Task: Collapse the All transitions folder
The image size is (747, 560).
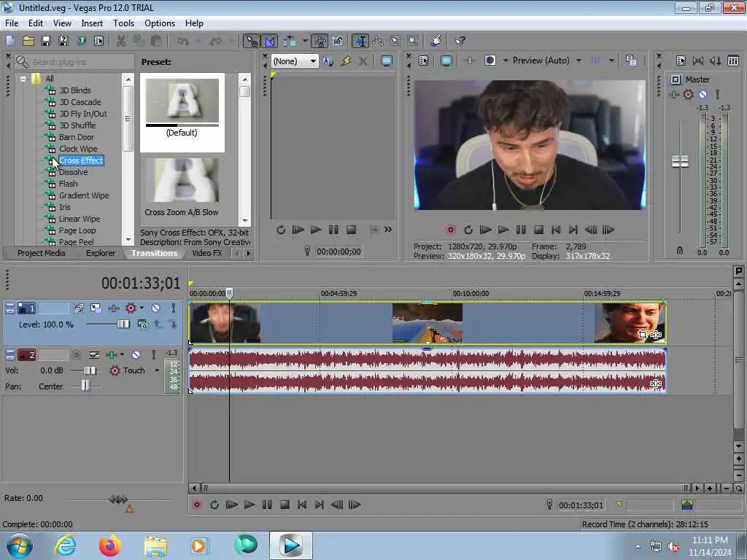Action: tap(23, 79)
